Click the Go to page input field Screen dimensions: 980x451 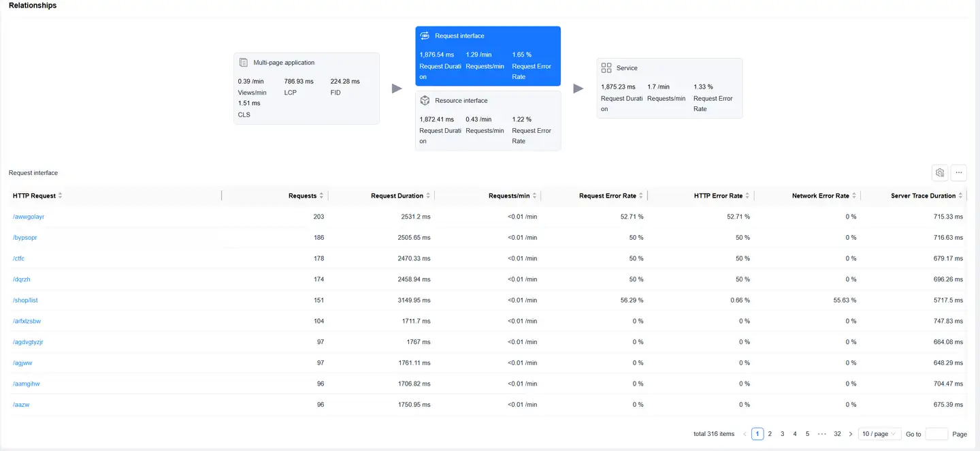point(936,434)
